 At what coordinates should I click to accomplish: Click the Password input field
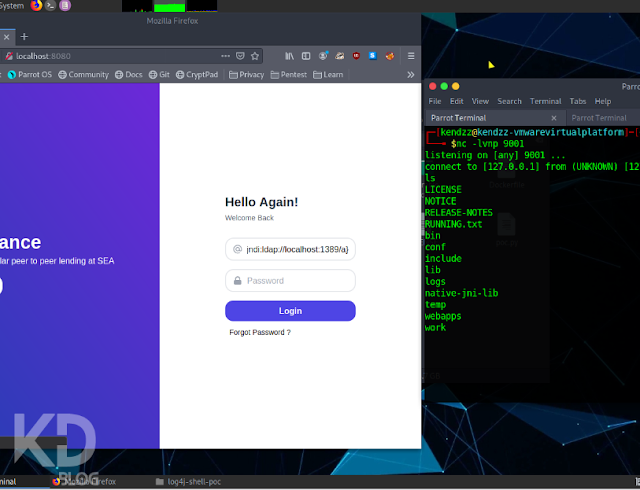click(x=290, y=281)
